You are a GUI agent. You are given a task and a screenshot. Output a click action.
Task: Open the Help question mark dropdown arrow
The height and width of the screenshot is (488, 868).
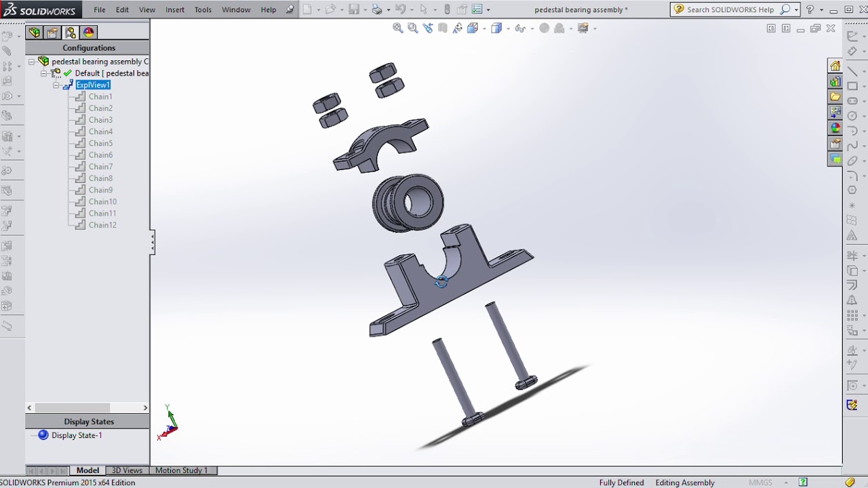(821, 10)
